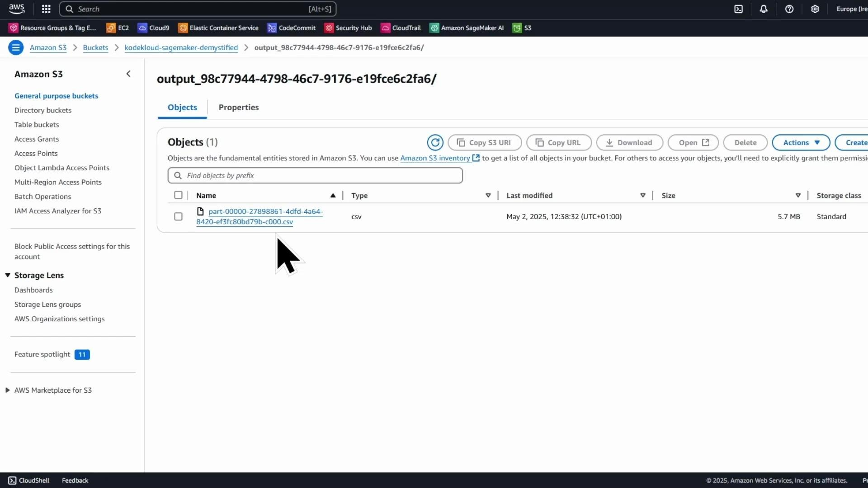Sort by Type column arrow
The image size is (868, 488).
click(488, 196)
